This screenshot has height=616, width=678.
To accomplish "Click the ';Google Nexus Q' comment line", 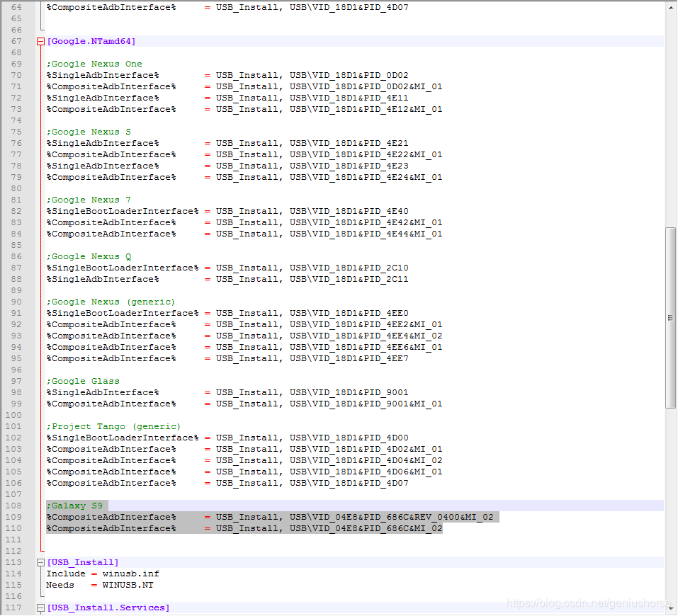I will pyautogui.click(x=89, y=256).
